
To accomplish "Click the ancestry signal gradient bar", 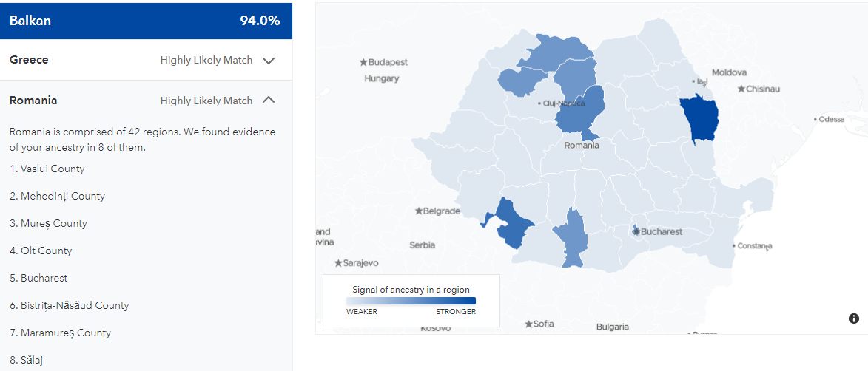I will pyautogui.click(x=411, y=301).
